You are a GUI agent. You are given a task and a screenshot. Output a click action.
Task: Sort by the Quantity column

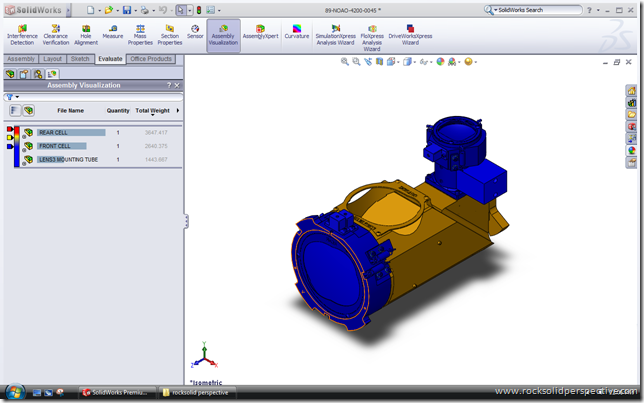pyautogui.click(x=118, y=111)
